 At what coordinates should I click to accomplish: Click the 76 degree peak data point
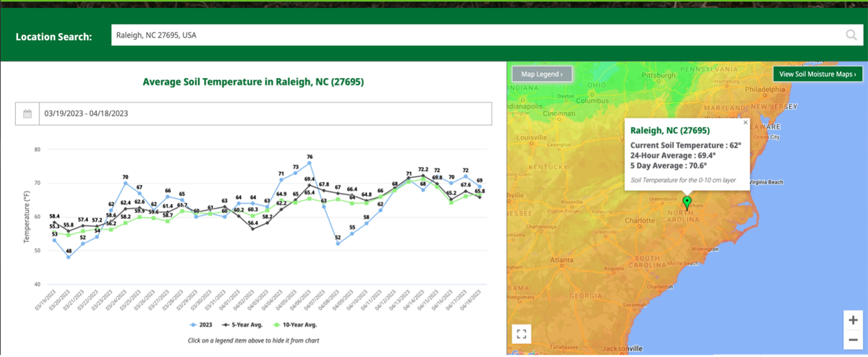tap(310, 163)
